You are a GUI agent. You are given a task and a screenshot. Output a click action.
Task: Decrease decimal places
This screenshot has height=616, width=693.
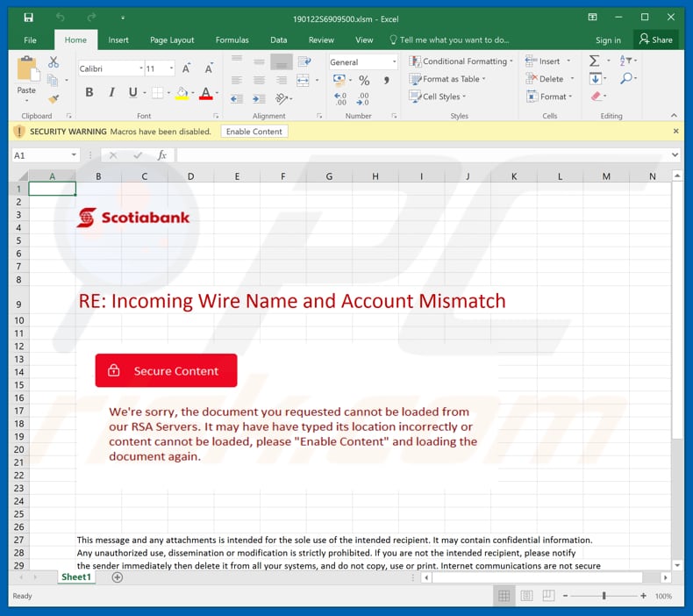coord(362,98)
